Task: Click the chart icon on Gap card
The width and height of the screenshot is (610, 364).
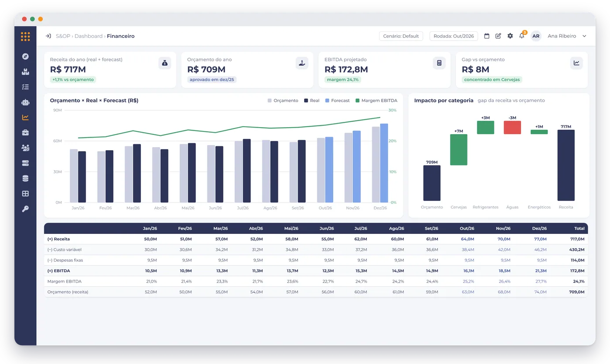Action: coord(576,63)
